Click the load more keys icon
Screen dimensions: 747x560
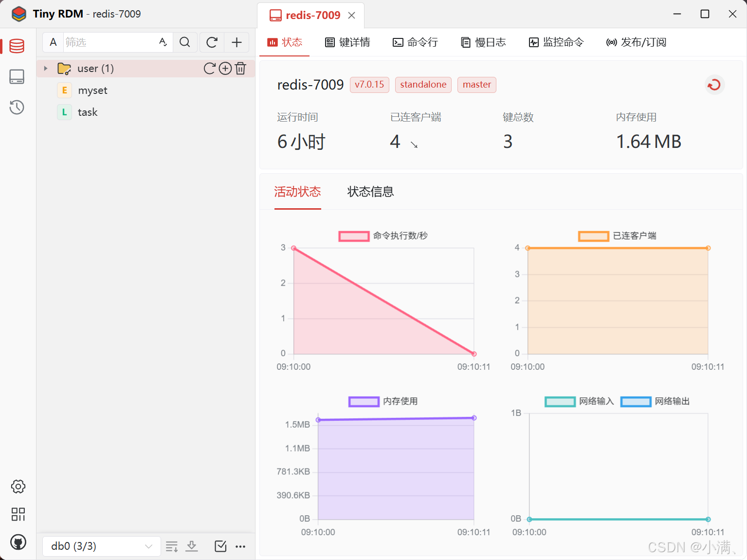(x=172, y=546)
